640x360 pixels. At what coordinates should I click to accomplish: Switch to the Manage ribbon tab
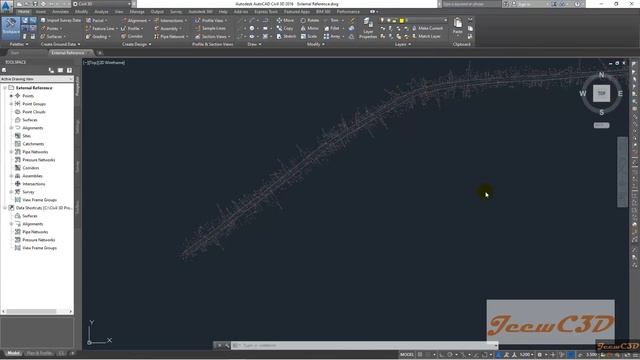point(137,11)
